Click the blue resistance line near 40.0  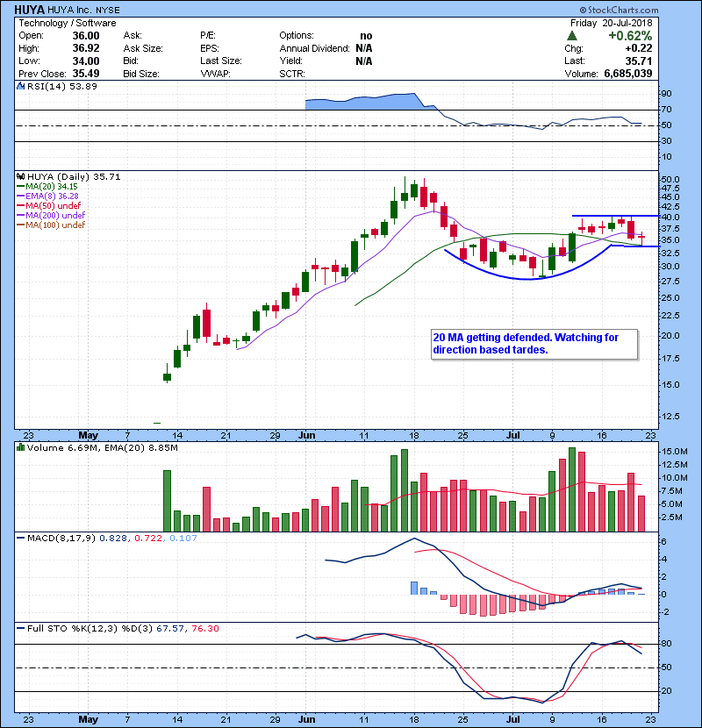pyautogui.click(x=615, y=216)
